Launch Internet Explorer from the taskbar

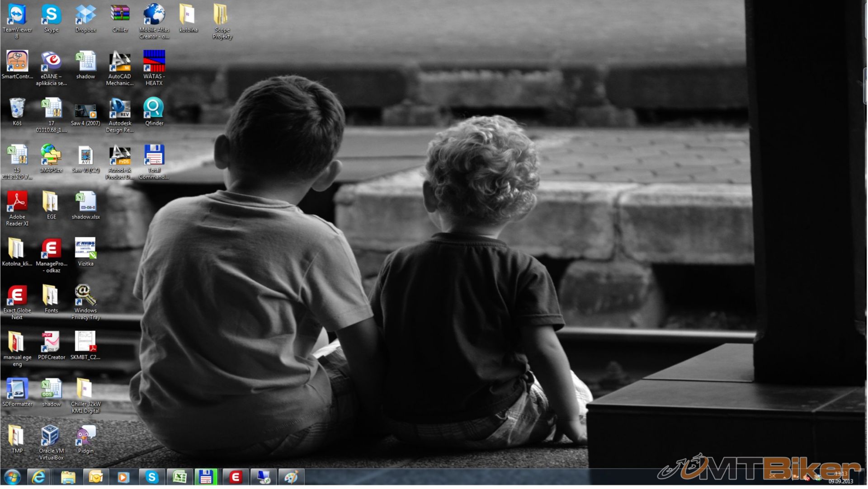[x=39, y=477]
